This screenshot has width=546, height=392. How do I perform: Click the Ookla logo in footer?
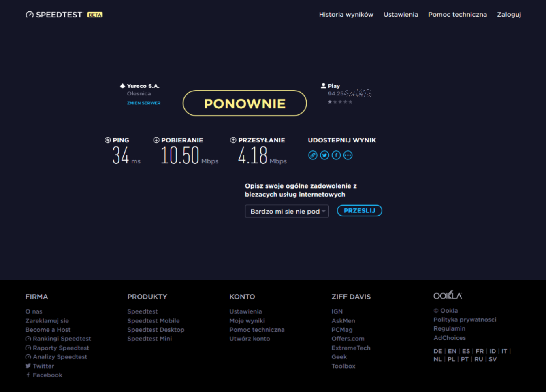[x=448, y=296]
